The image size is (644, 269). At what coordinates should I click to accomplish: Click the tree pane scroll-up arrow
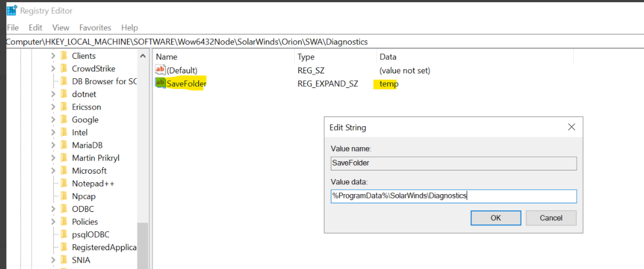142,56
